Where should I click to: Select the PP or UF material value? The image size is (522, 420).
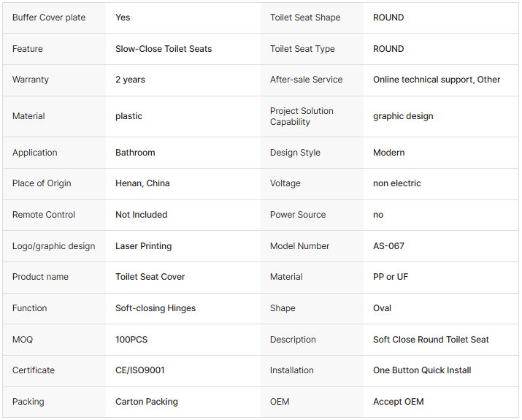pyautogui.click(x=391, y=277)
